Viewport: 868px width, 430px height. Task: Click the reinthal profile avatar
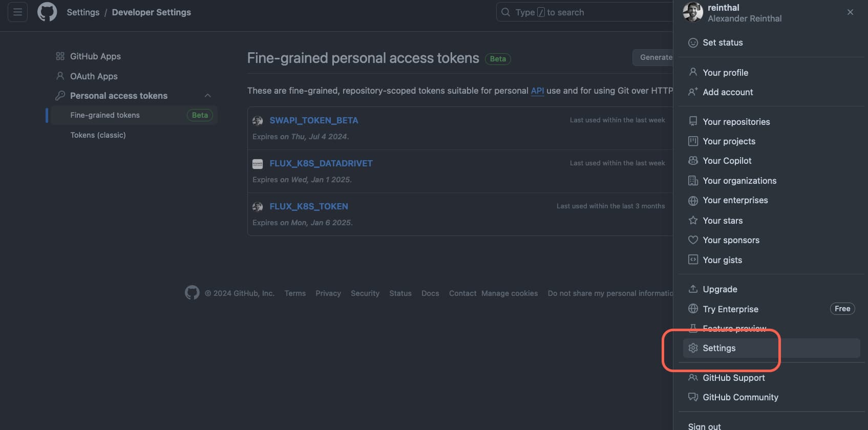(693, 12)
